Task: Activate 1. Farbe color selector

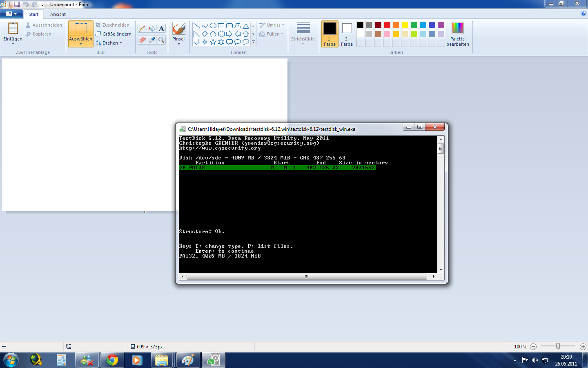Action: click(330, 34)
